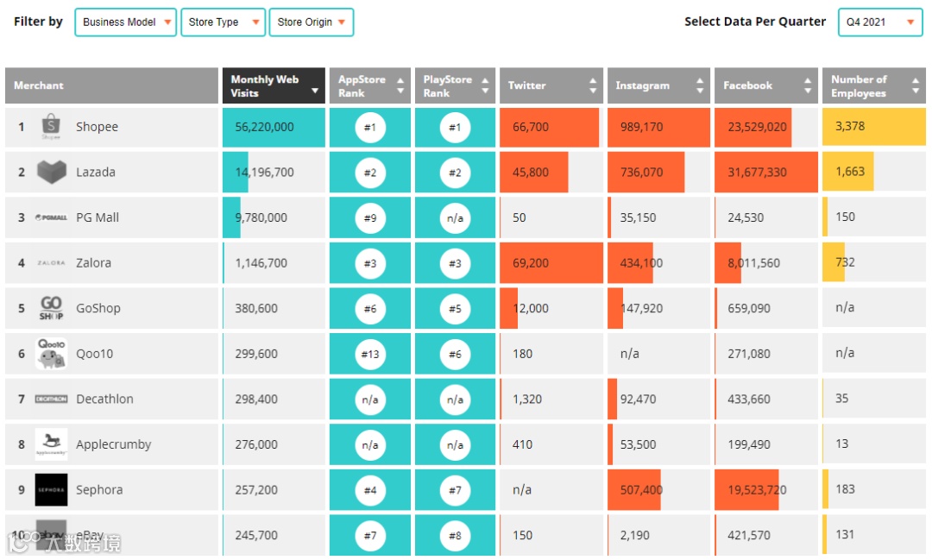Click Shopee's orange Facebook bar

[x=753, y=127]
